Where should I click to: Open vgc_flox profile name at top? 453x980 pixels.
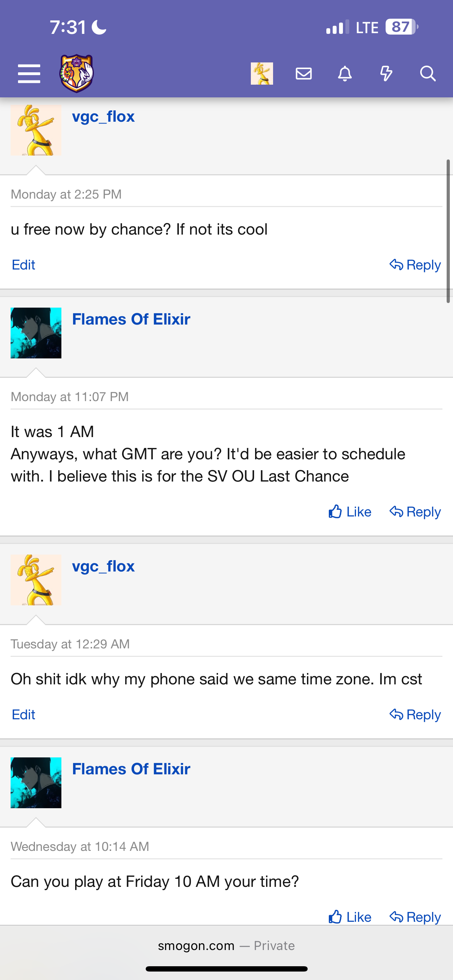coord(103,116)
